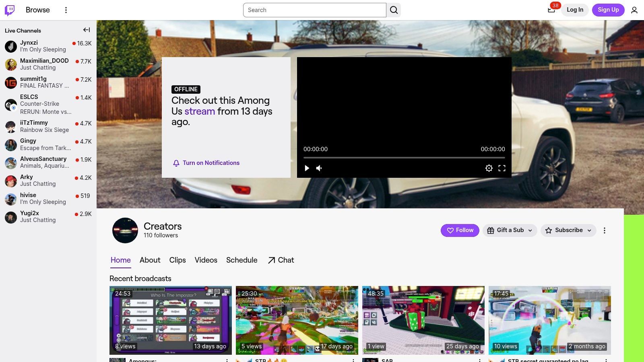
Task: Open options for the Amongus broadcast
Action: (x=227, y=360)
